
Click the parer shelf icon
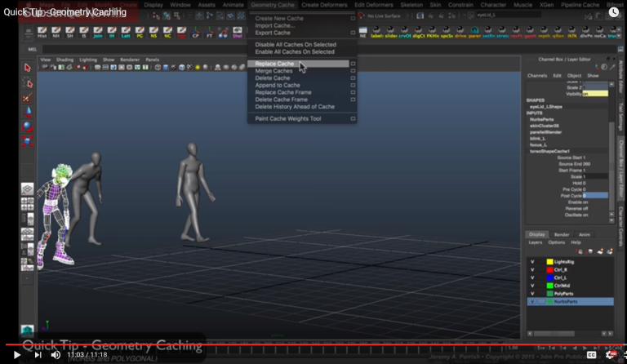pyautogui.click(x=474, y=33)
